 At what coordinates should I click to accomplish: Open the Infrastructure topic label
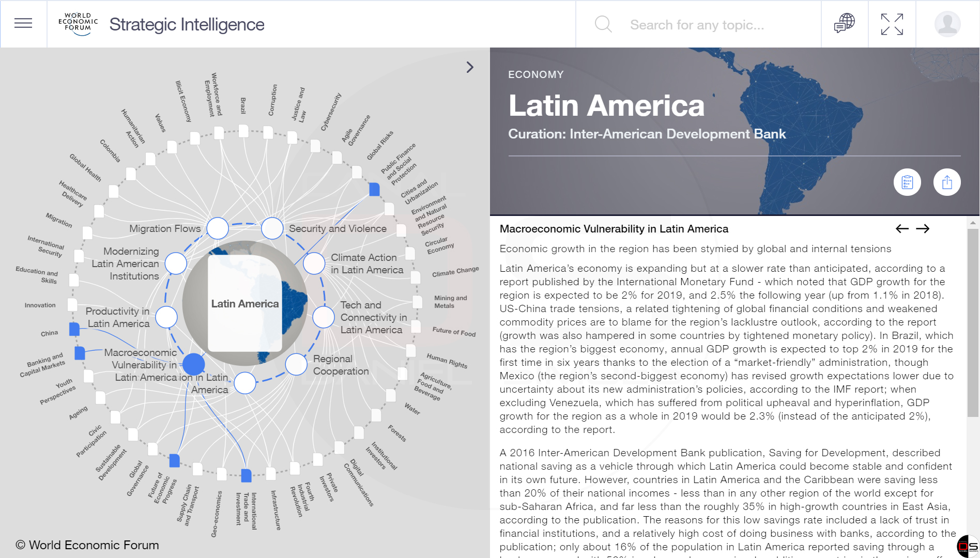[276, 510]
